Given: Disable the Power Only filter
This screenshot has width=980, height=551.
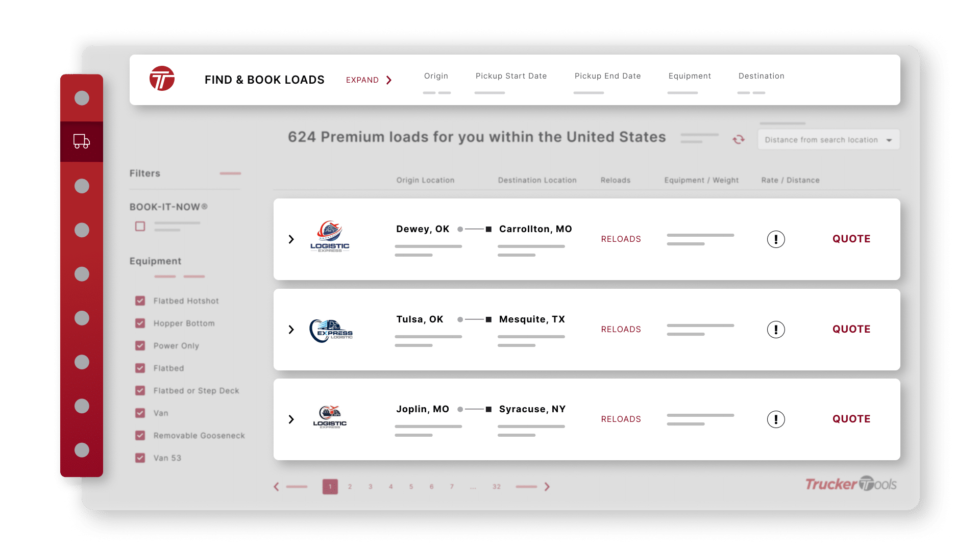Looking at the screenshot, I should click(x=140, y=345).
